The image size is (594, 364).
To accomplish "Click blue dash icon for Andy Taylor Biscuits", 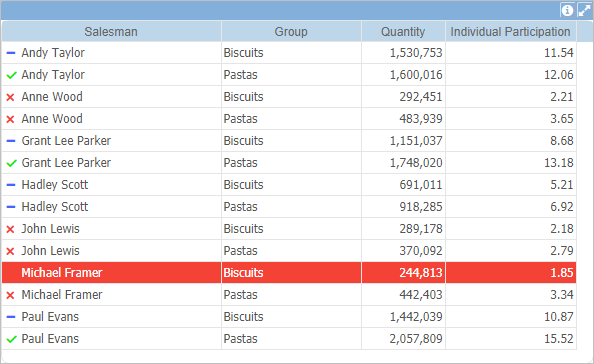I will 11,53.
